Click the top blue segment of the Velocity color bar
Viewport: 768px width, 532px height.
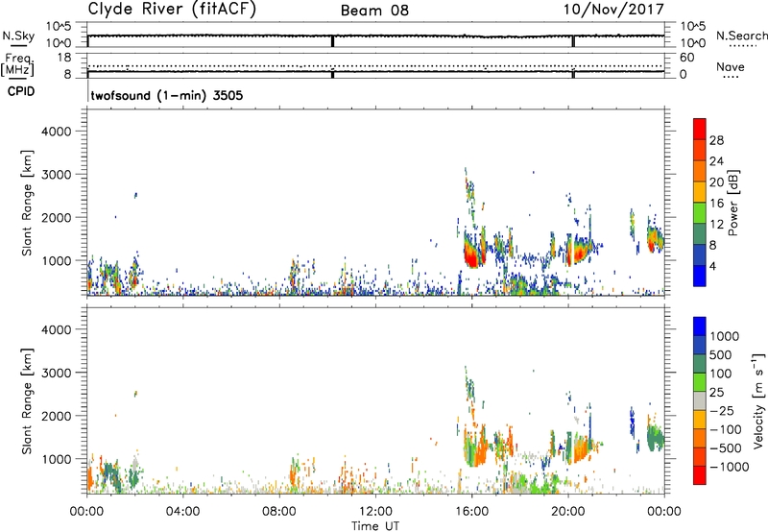pos(700,326)
